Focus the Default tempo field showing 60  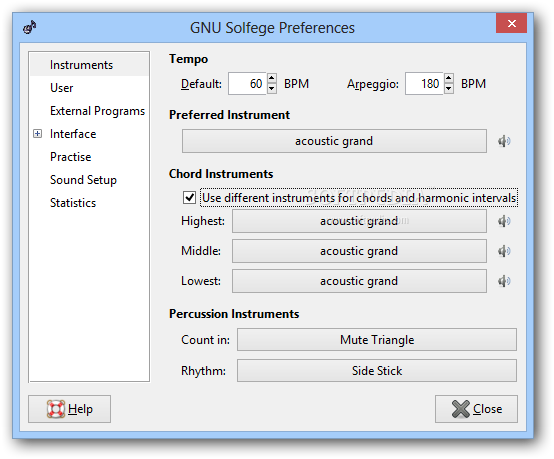[247, 84]
